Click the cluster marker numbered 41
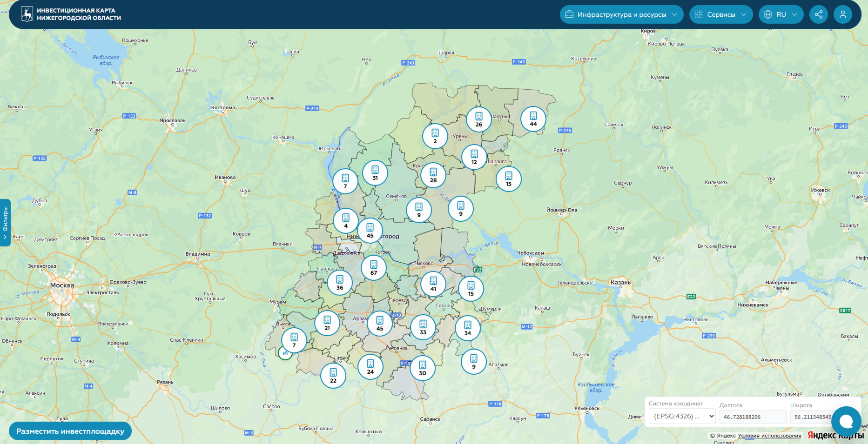This screenshot has height=444, width=868. pyautogui.click(x=433, y=284)
